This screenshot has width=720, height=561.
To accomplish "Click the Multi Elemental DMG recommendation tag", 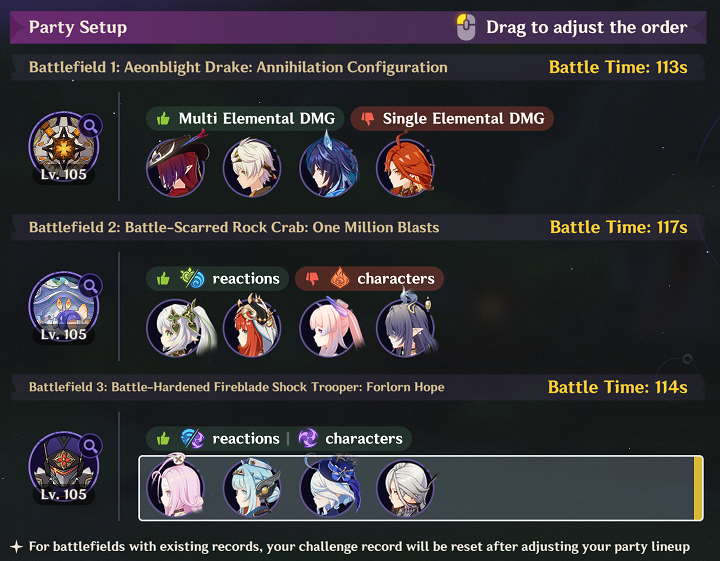I will (x=245, y=118).
